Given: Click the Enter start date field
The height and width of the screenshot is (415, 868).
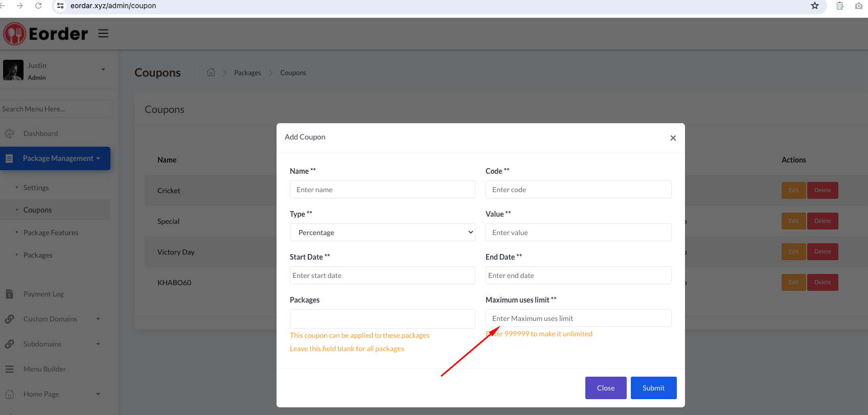Looking at the screenshot, I should [382, 275].
